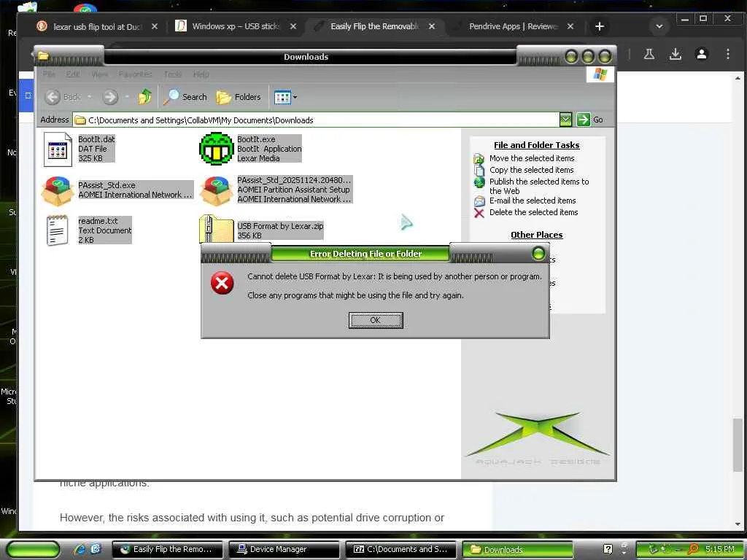Collapse the Other Places section

pyautogui.click(x=536, y=235)
